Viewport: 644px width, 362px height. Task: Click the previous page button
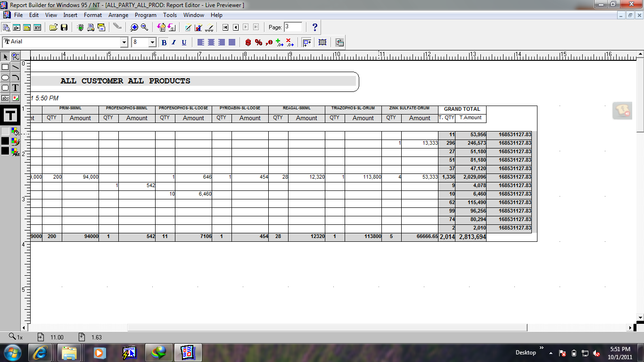(236, 27)
